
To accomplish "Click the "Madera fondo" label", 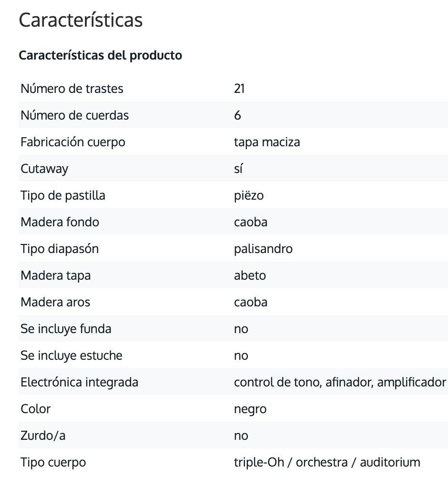I will 60,222.
